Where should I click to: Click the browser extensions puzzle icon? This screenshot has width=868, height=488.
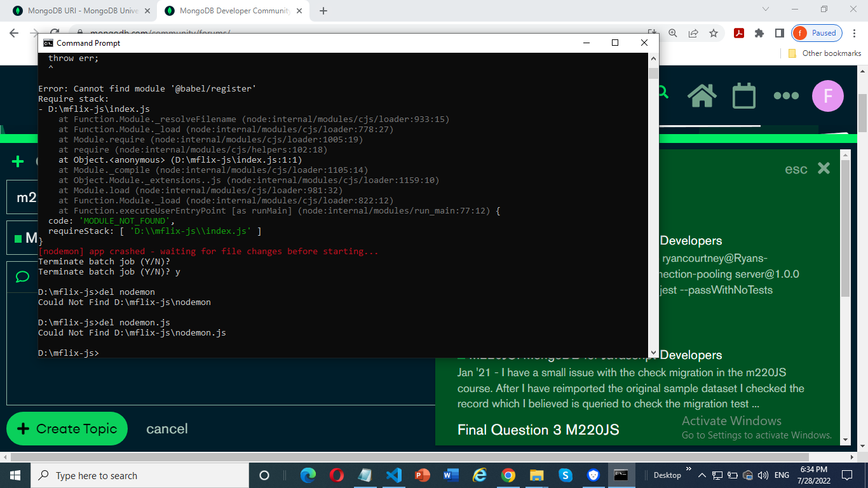(759, 33)
